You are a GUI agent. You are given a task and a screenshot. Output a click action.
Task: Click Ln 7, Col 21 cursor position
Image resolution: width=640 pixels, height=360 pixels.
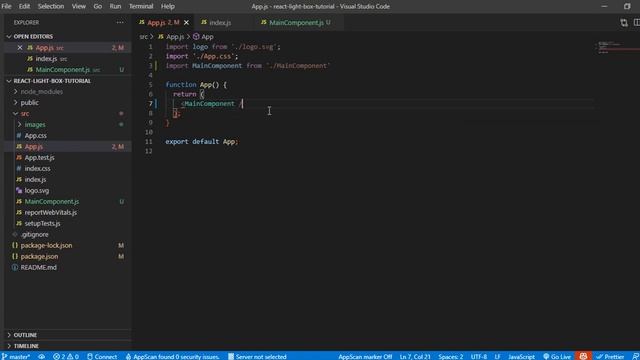[x=415, y=356]
